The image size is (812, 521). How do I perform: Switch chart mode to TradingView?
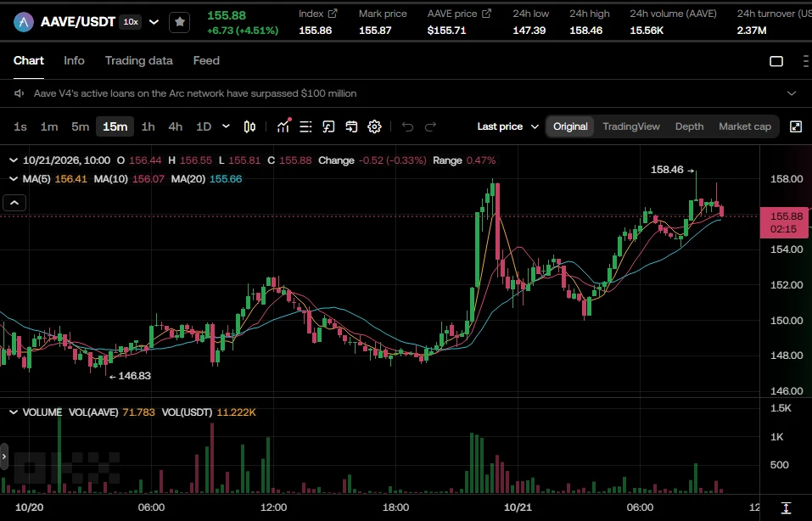(631, 126)
